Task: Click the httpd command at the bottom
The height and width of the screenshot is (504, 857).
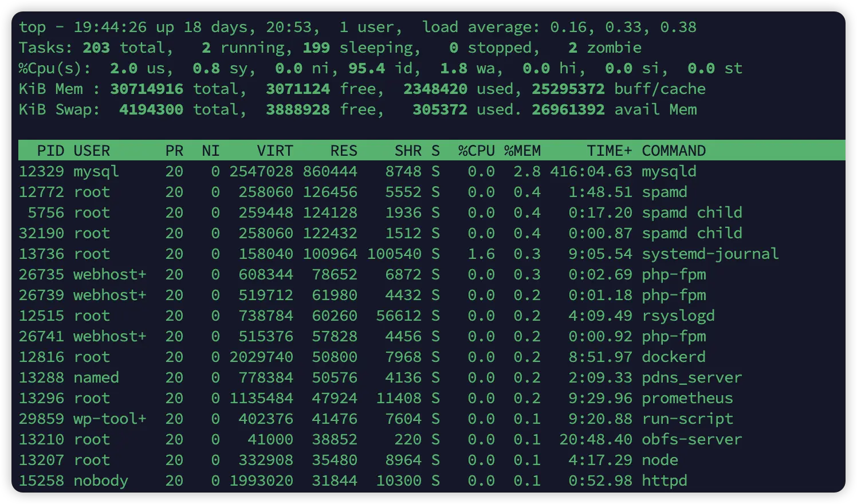Action: (x=664, y=481)
